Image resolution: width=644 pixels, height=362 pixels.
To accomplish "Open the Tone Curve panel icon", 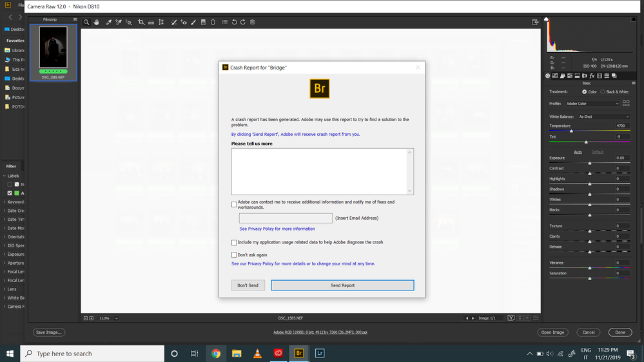I will [555, 75].
